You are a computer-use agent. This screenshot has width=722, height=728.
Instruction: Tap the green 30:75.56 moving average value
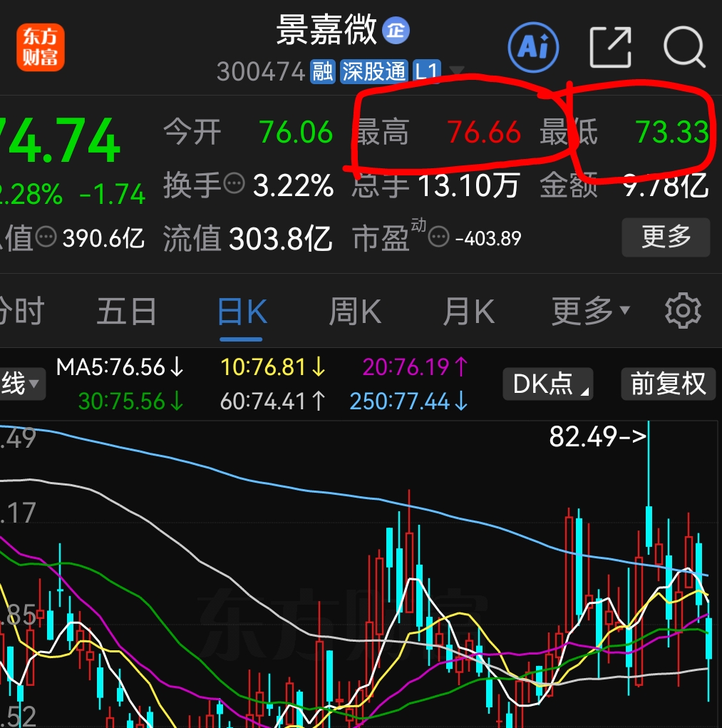coord(131,401)
